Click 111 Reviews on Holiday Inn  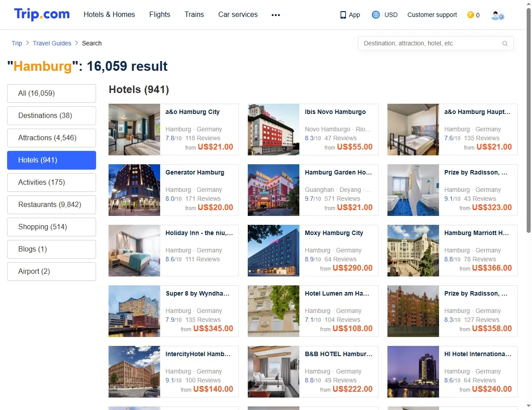[202, 259]
